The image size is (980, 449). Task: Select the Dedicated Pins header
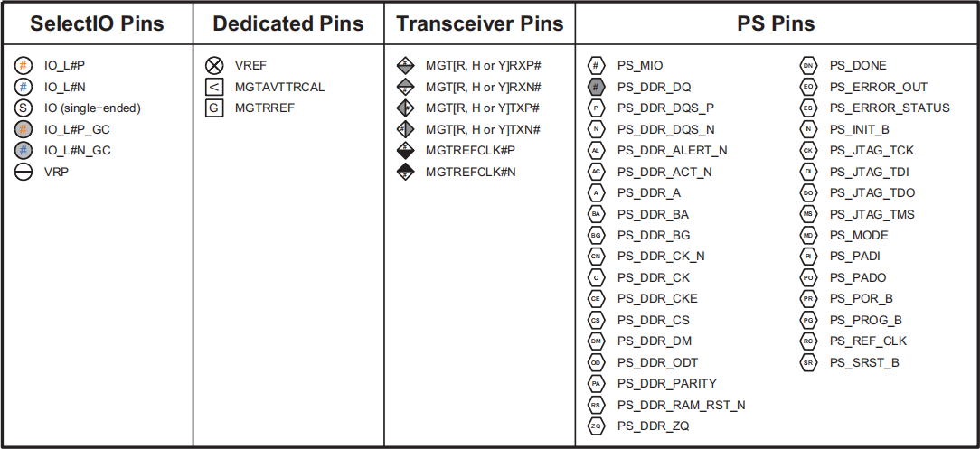point(288,23)
